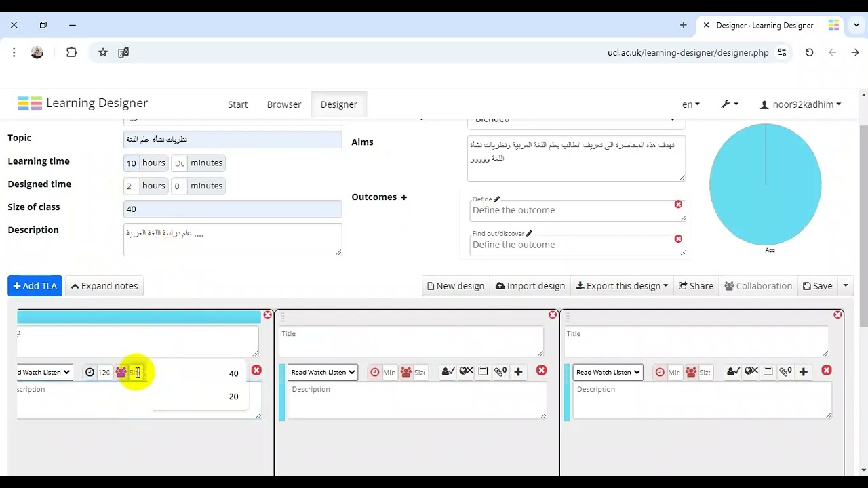Click Title field of second TLA
This screenshot has height=488, width=868.
[x=411, y=342]
